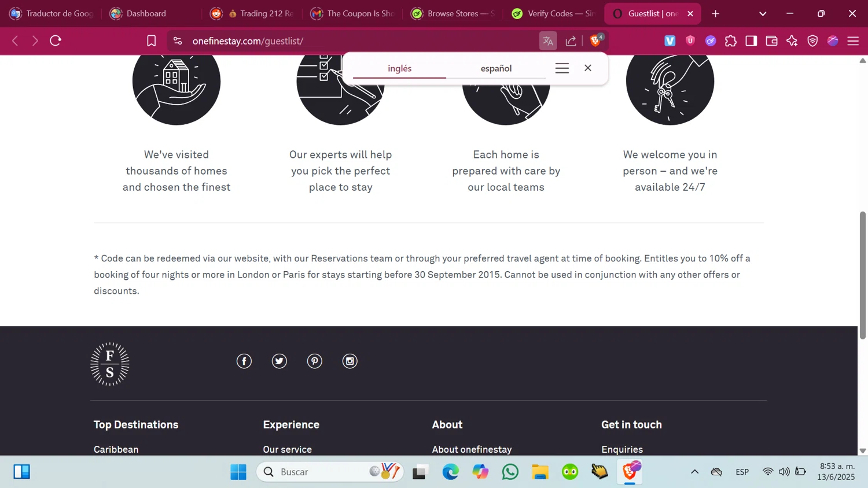Viewport: 868px width, 488px height.
Task: Toggle the browser sidebar panel icon
Action: click(751, 41)
